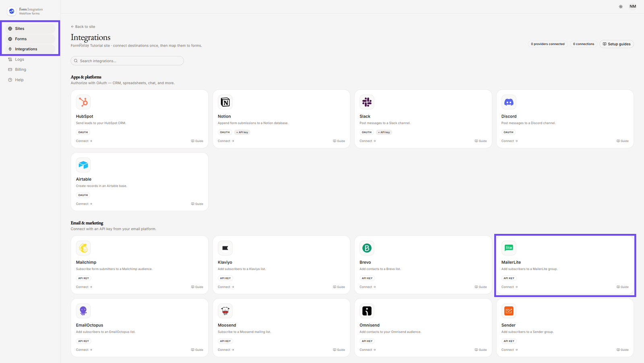Screen dimensions: 644x363
Task: Click Connect on the EmailOctopus card
Action: click(84, 350)
